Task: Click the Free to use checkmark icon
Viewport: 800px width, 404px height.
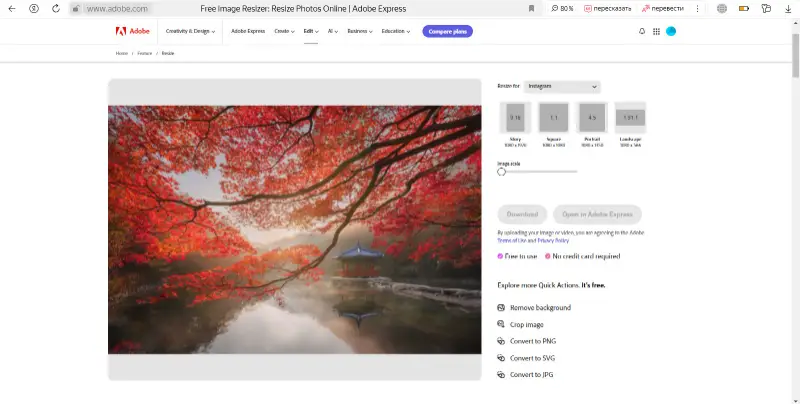Action: click(x=500, y=256)
